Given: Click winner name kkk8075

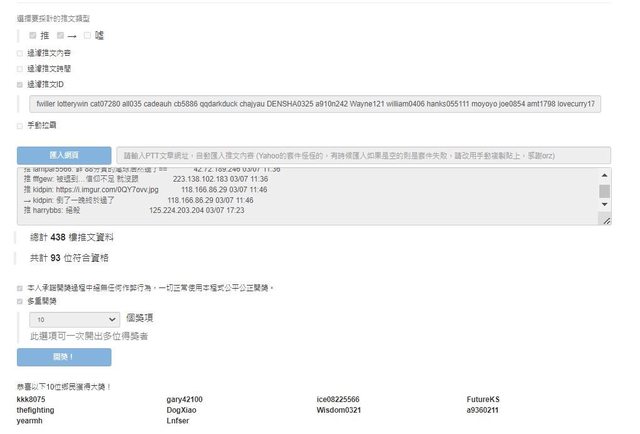Looking at the screenshot, I should 31,399.
